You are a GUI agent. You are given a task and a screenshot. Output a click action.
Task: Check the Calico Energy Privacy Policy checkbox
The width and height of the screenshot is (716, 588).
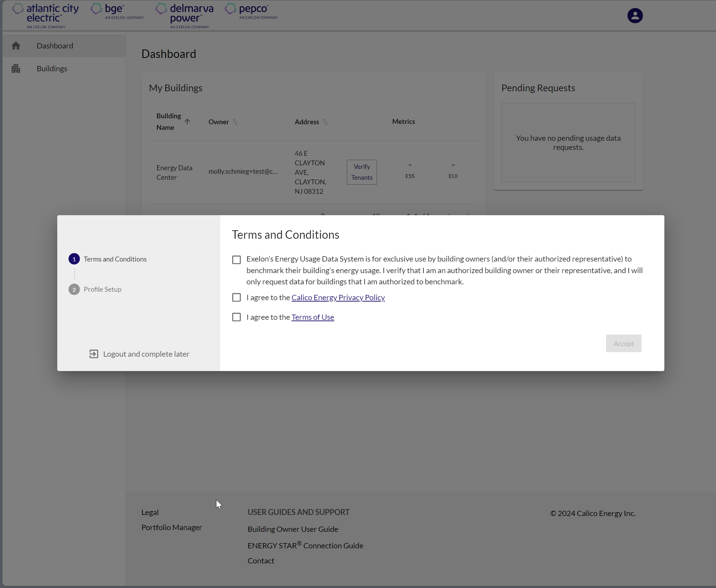click(x=236, y=297)
